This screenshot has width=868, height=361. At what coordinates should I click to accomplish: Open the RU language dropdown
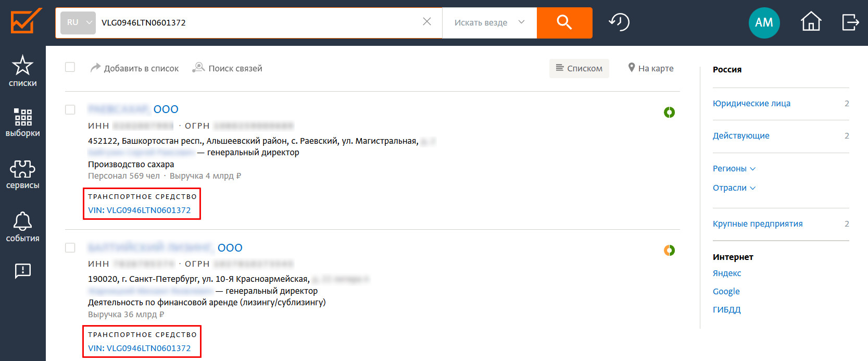click(78, 22)
